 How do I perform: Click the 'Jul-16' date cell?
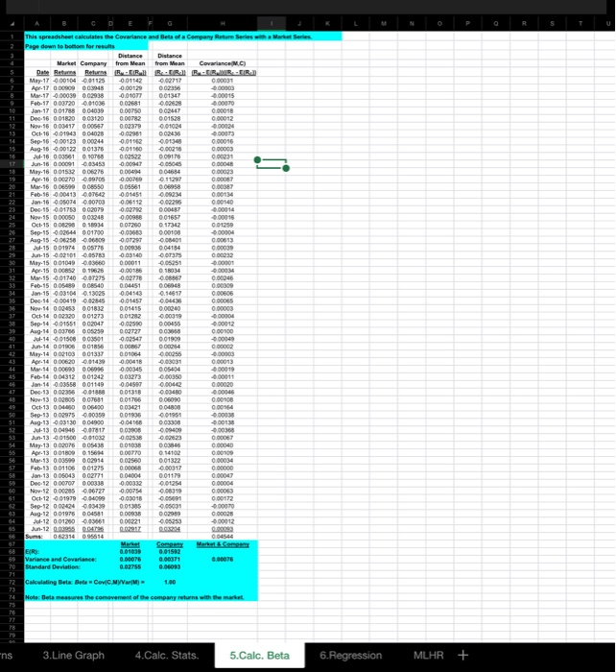[40, 156]
